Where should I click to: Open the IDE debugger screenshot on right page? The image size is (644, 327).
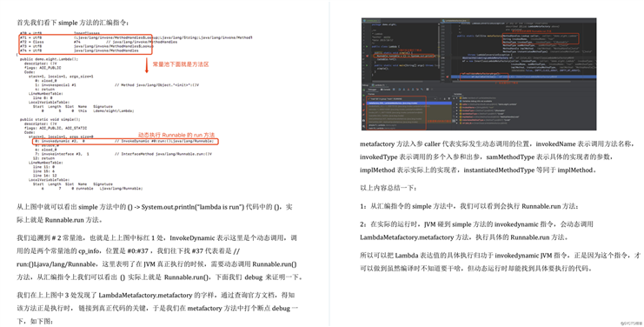pyautogui.click(x=479, y=74)
